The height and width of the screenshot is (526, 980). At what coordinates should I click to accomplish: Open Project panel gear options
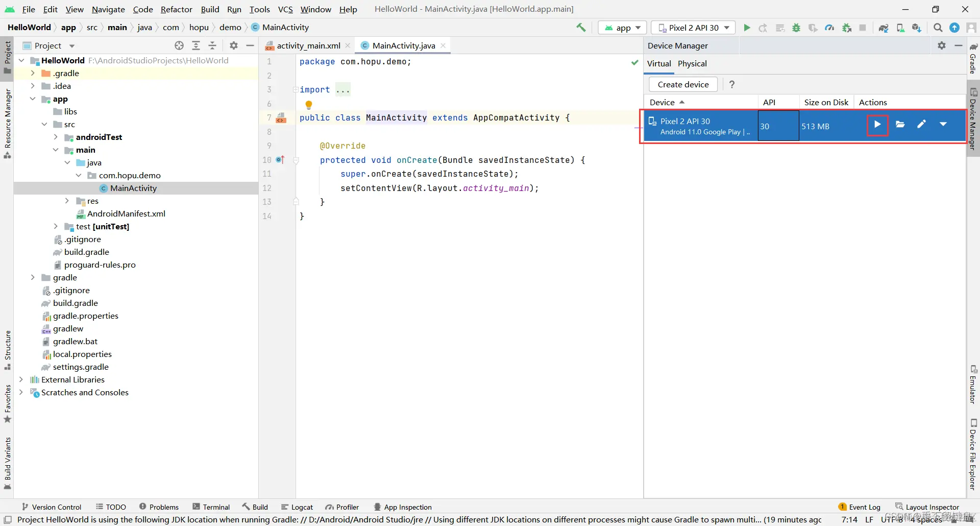(x=234, y=45)
